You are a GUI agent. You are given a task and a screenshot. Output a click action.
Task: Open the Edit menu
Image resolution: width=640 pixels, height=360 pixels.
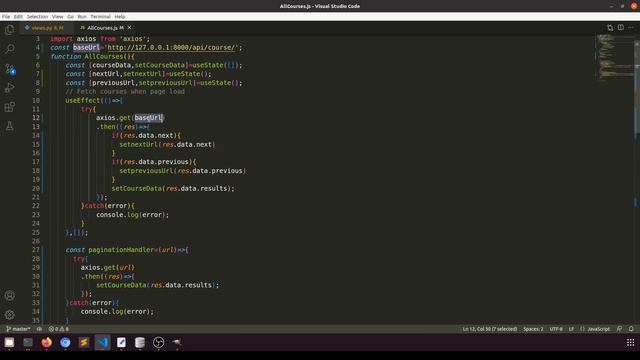coord(18,16)
